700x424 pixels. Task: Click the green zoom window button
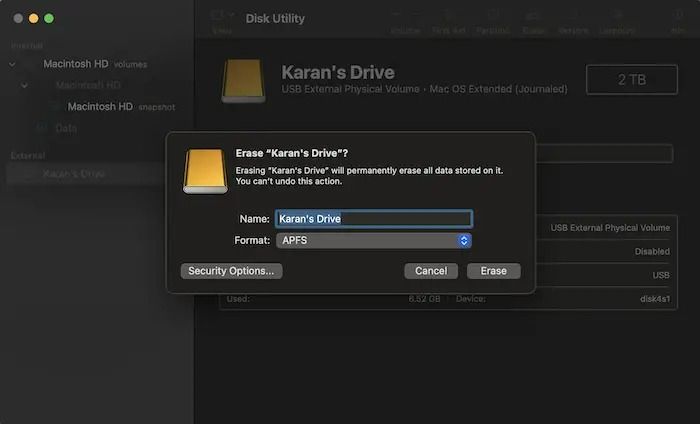49,18
